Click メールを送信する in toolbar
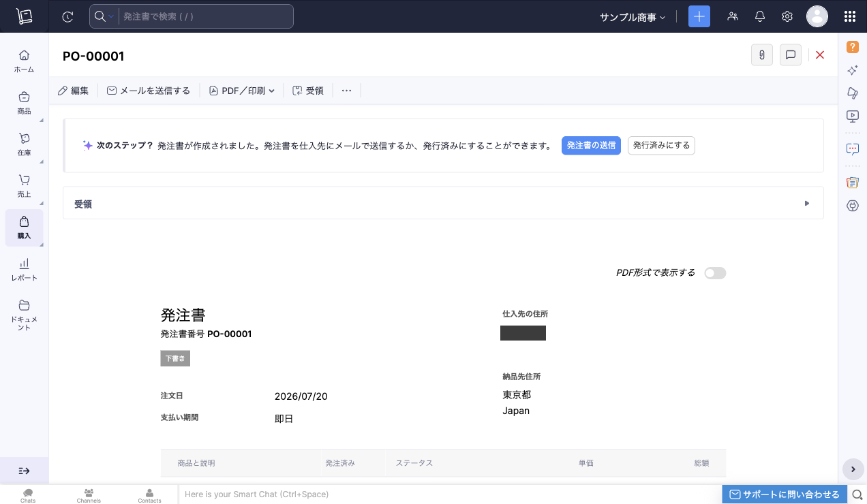 pos(149,91)
